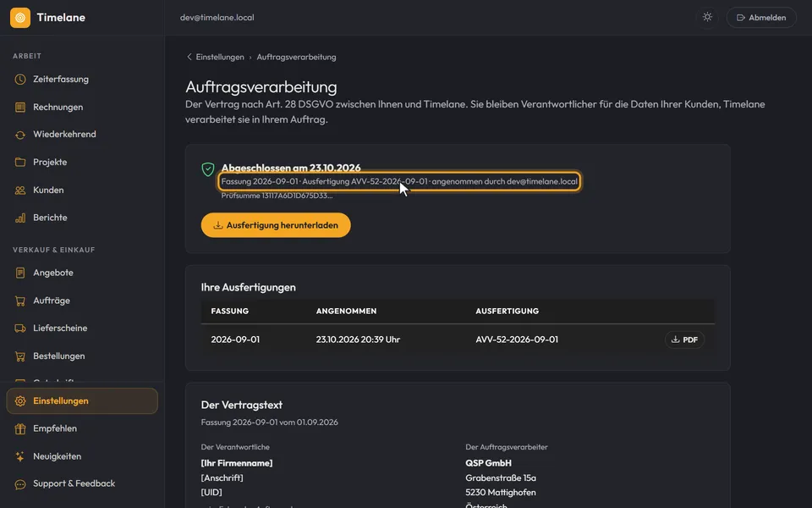
Task: Open Projekte folder icon in sidebar
Action: (x=20, y=163)
